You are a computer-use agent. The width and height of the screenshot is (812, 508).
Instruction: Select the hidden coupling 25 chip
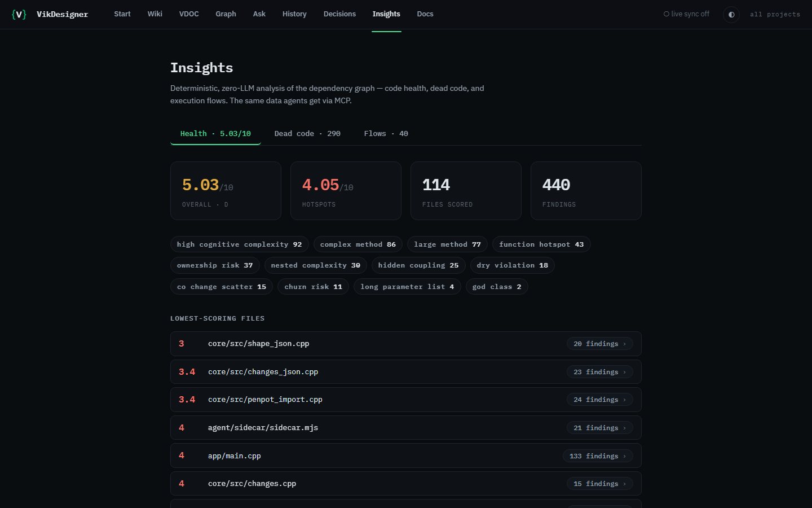click(x=418, y=265)
